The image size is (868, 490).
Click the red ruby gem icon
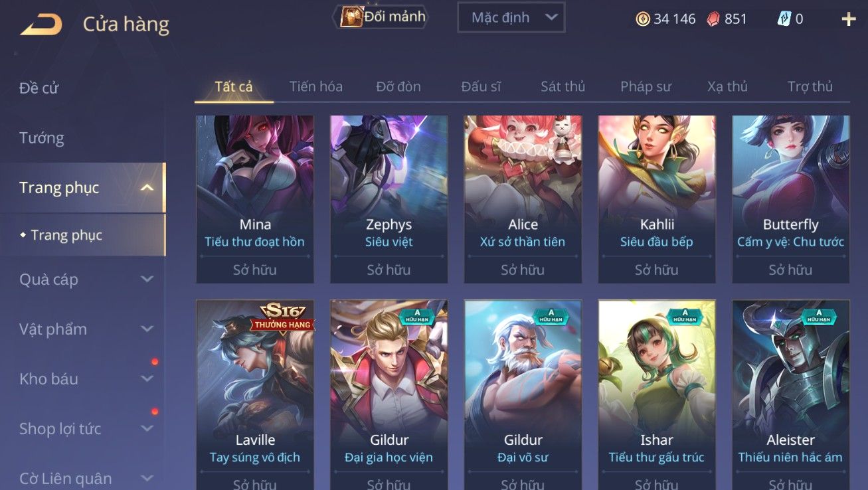712,19
